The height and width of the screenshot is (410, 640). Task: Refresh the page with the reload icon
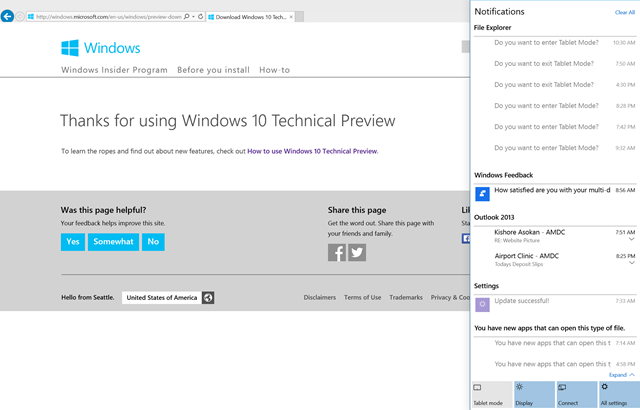pos(200,17)
